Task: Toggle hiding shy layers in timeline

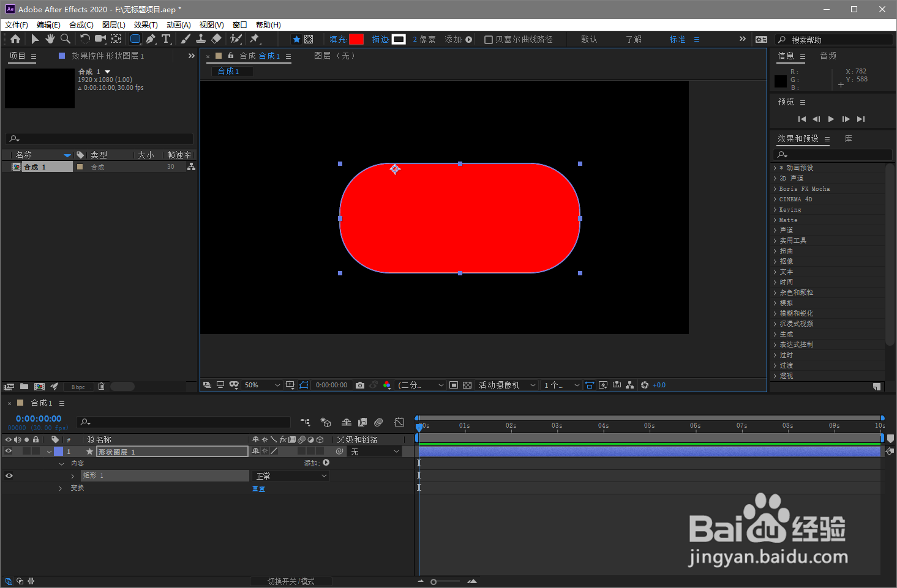Action: [347, 422]
